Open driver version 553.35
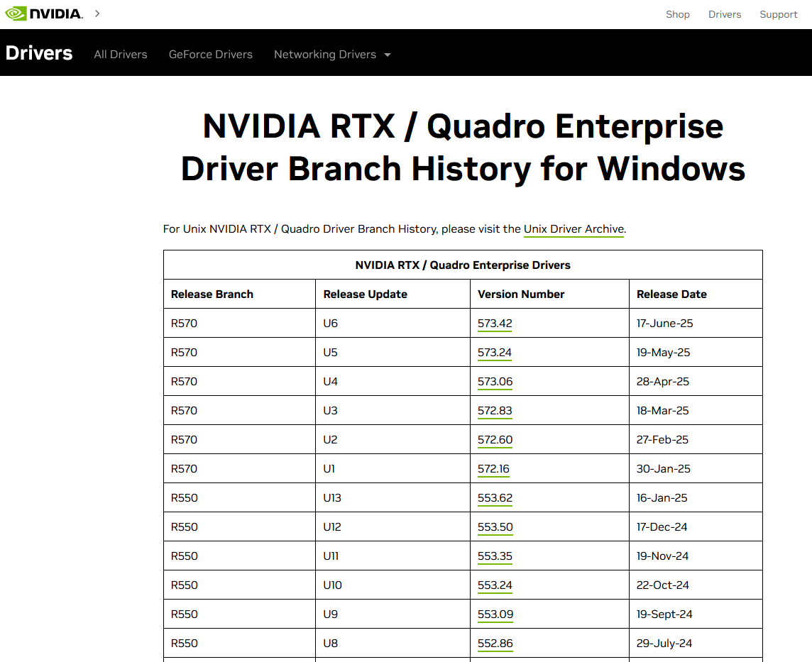The height and width of the screenshot is (662, 812). tap(495, 556)
